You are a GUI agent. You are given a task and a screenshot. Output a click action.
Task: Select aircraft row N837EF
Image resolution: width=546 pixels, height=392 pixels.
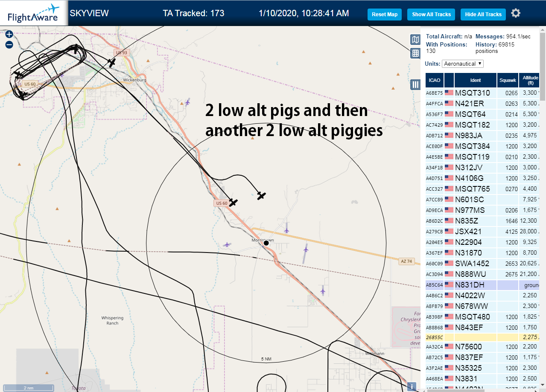click(482, 357)
